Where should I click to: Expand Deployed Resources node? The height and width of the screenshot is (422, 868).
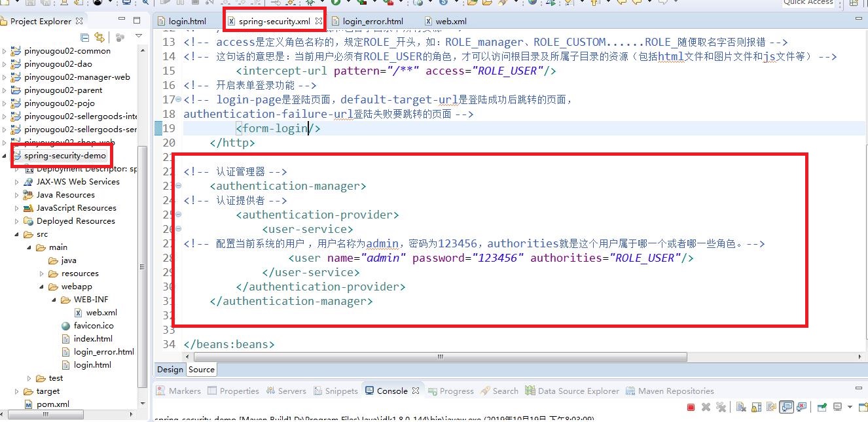[x=17, y=221]
